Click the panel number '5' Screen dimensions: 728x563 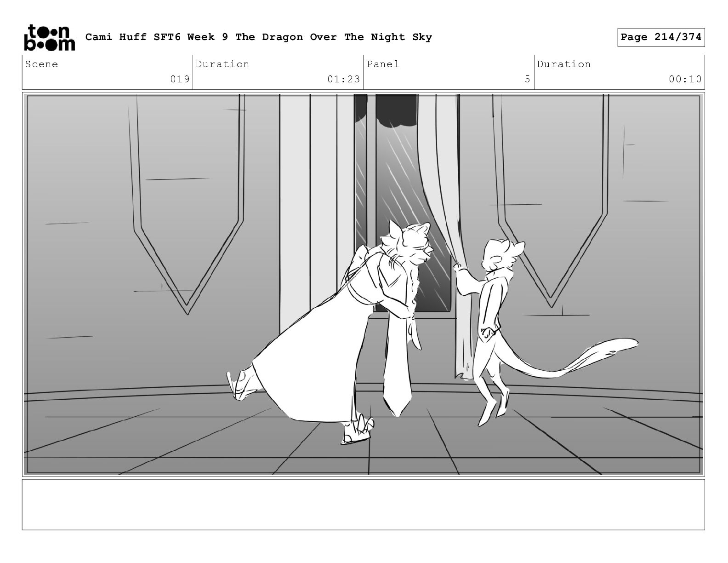tap(528, 79)
